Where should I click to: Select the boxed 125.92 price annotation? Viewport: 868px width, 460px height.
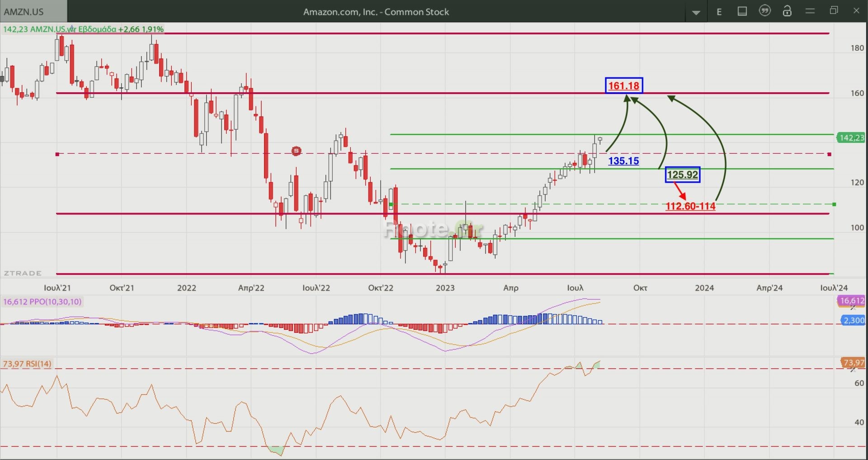point(682,175)
